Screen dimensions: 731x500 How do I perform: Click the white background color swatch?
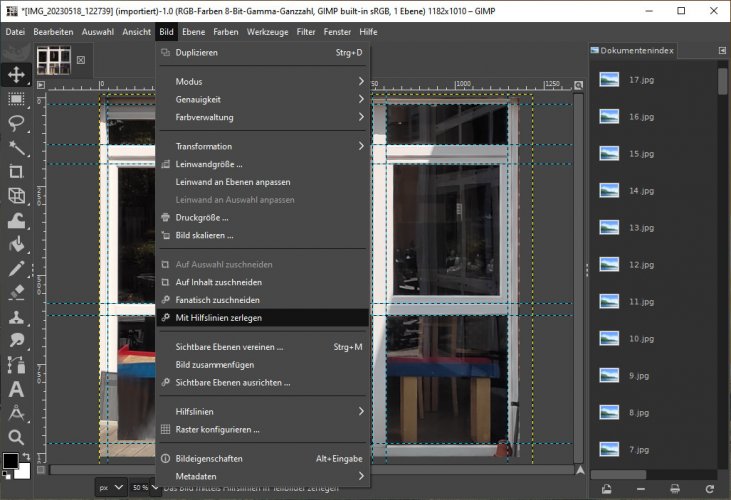pos(24,473)
